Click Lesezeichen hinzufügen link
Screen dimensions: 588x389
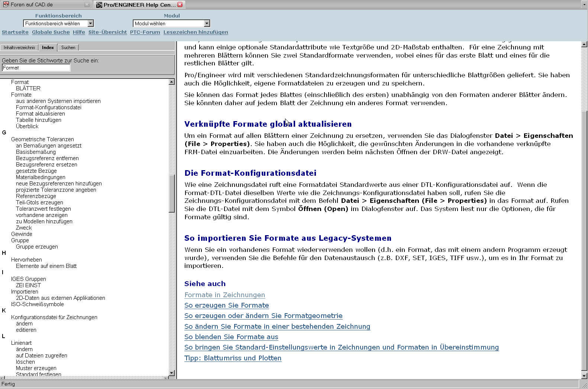(196, 32)
